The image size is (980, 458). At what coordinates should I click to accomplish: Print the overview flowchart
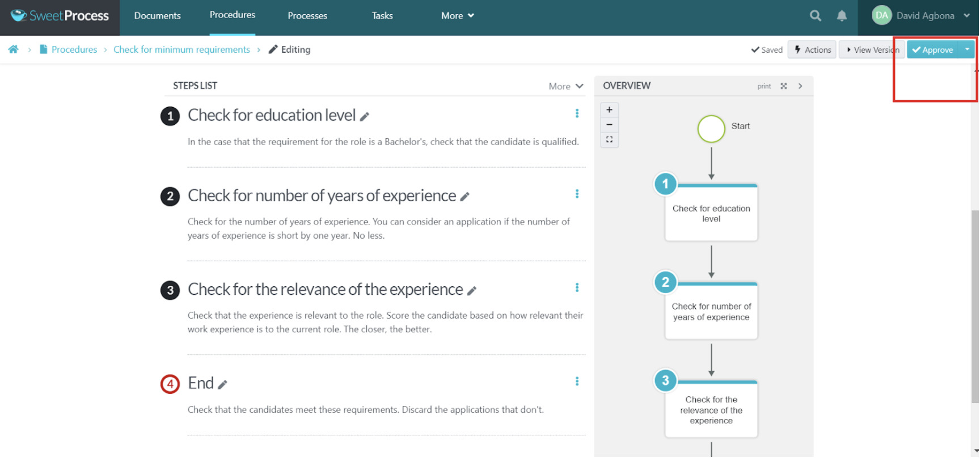point(764,86)
